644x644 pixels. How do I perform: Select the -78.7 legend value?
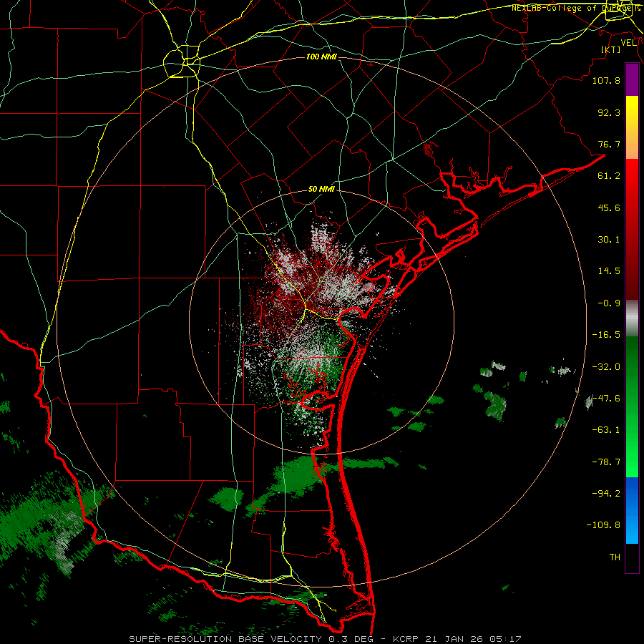click(x=606, y=462)
